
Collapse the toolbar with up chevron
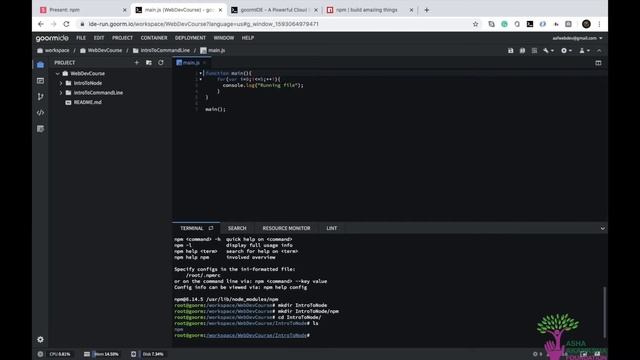click(x=599, y=51)
